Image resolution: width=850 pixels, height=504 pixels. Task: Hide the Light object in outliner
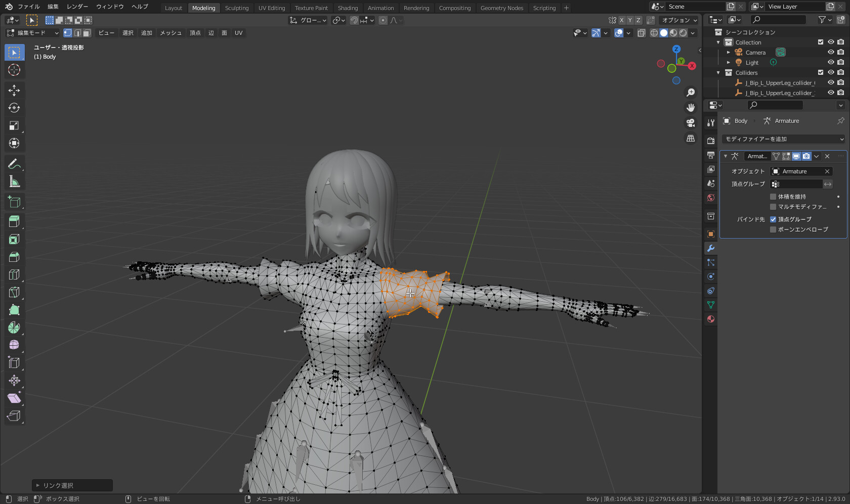click(831, 62)
